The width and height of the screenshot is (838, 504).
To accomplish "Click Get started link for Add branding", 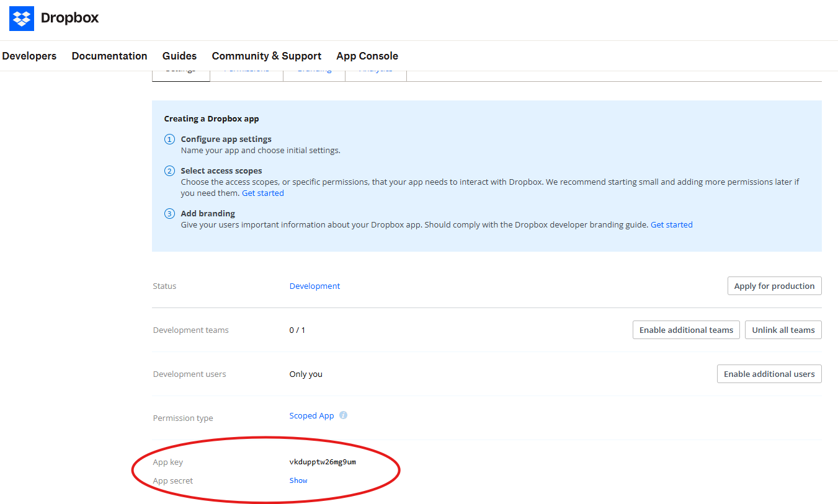I will pyautogui.click(x=672, y=224).
